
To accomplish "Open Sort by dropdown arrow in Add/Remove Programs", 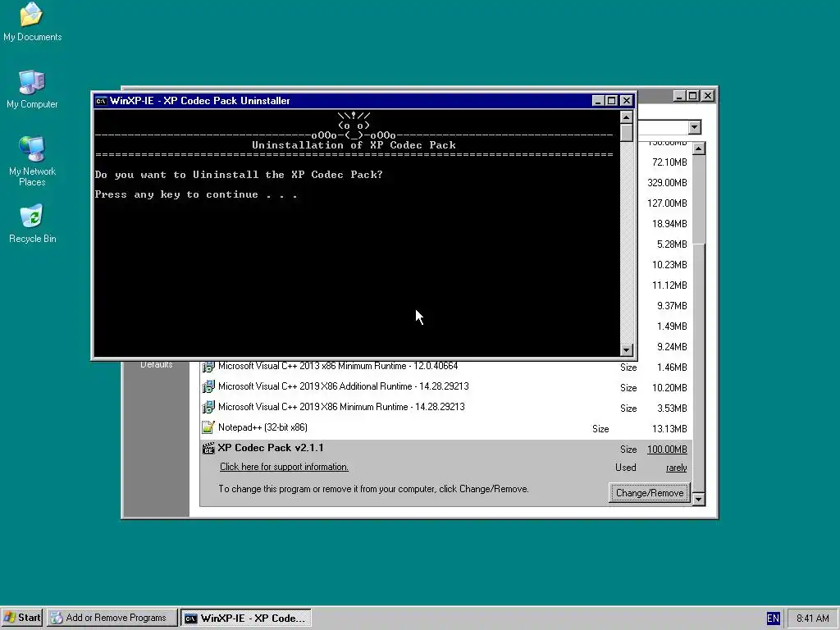I will click(694, 127).
